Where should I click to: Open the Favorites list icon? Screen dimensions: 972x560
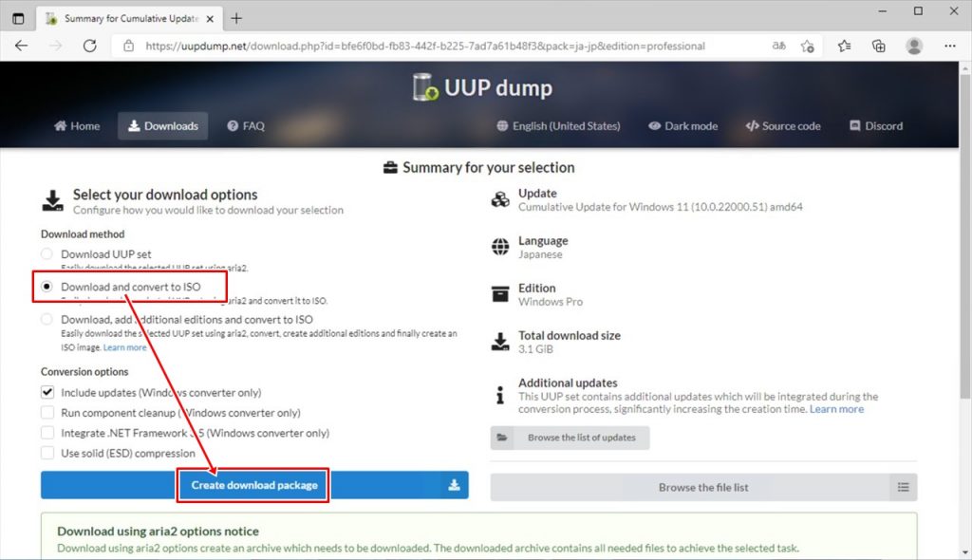844,46
